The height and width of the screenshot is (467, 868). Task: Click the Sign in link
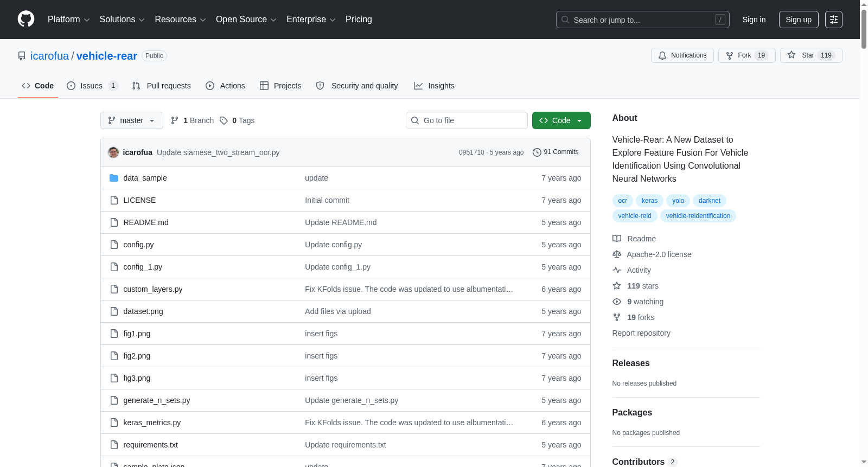pyautogui.click(x=754, y=20)
